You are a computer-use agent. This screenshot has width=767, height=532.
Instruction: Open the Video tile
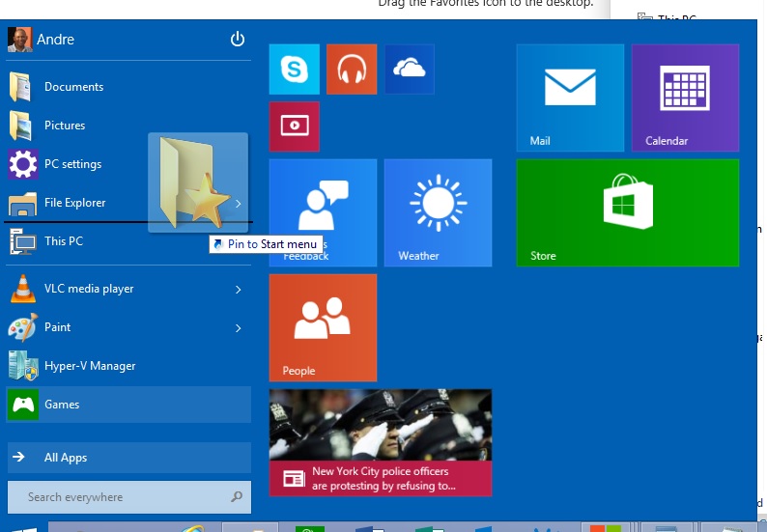[294, 126]
